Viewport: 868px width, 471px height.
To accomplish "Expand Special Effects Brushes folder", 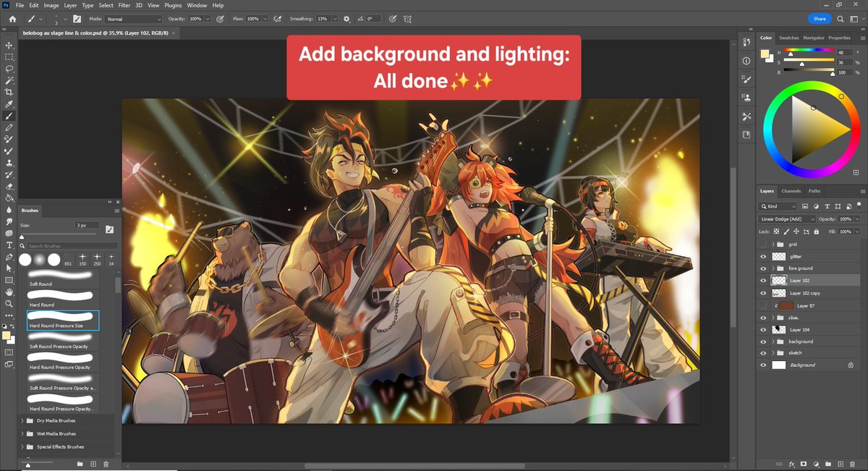I will 21,446.
